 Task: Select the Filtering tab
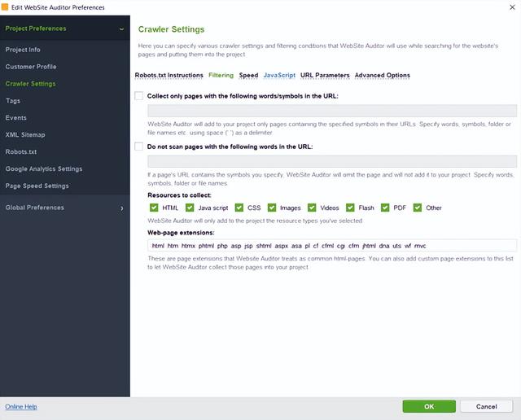point(221,76)
